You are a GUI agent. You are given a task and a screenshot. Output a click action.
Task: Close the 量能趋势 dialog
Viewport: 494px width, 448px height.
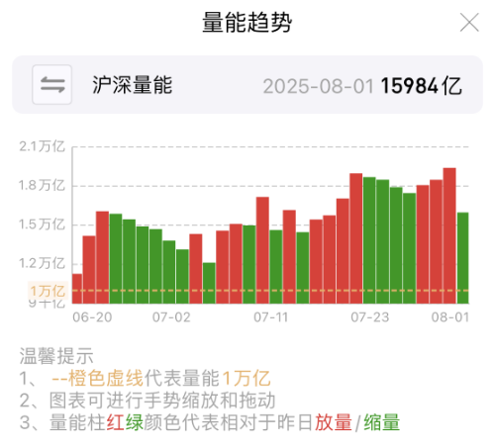point(469,23)
